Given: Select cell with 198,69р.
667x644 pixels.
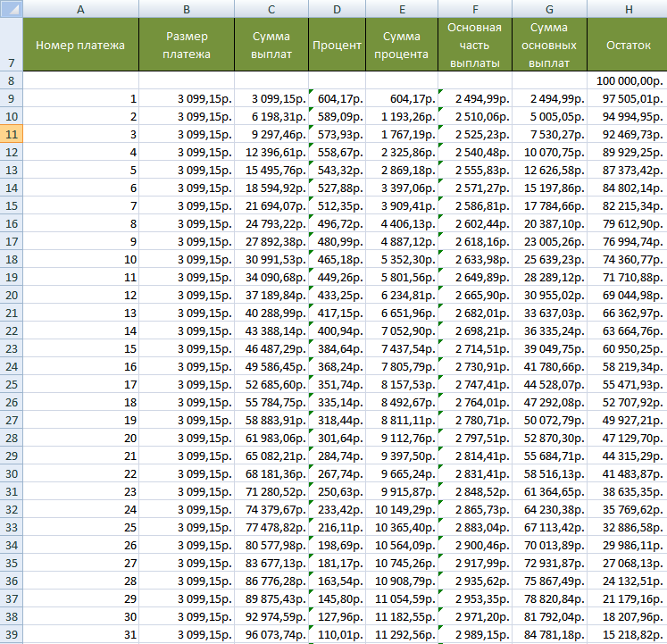Looking at the screenshot, I should pos(337,545).
